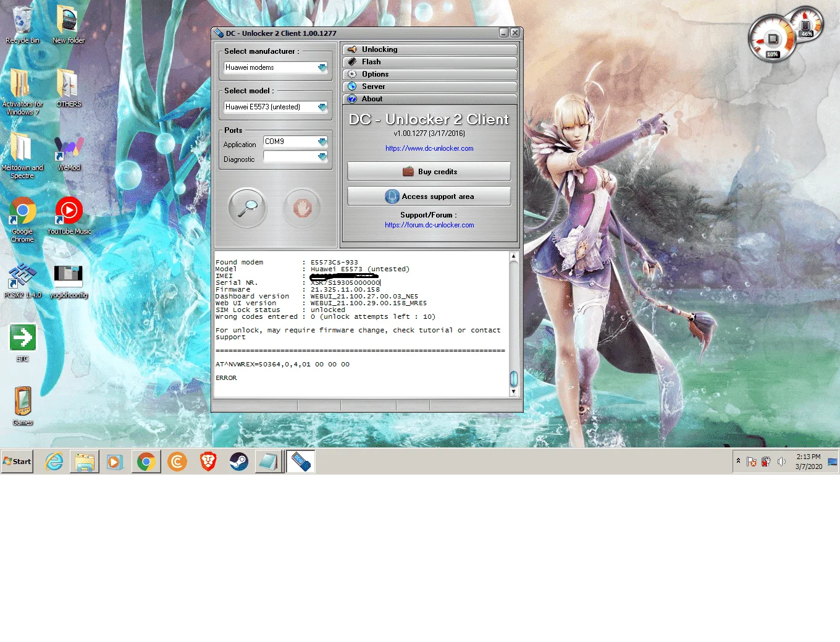Screen dimensions: 840x642
Task: Click DC-Unlocker taskbar button
Action: [301, 462]
